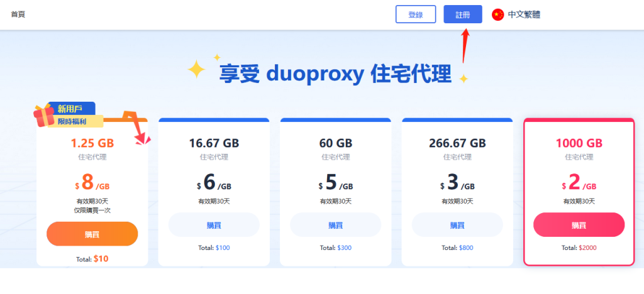Click the $2/GB price text
The image size is (644, 294).
[x=579, y=182]
